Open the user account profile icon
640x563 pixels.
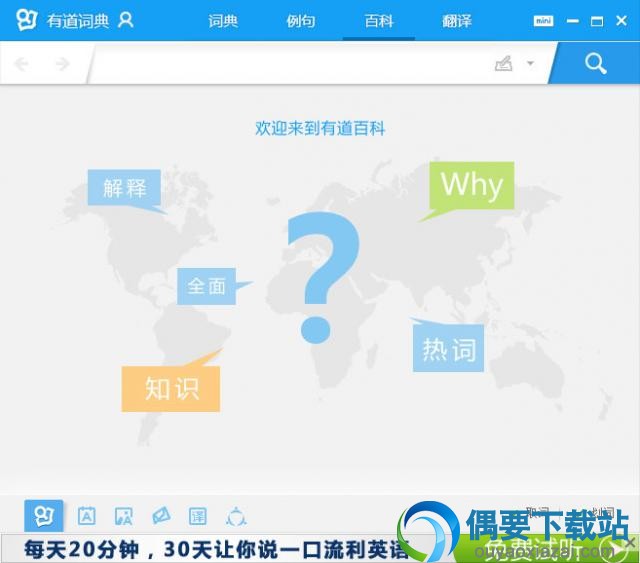[x=125, y=20]
